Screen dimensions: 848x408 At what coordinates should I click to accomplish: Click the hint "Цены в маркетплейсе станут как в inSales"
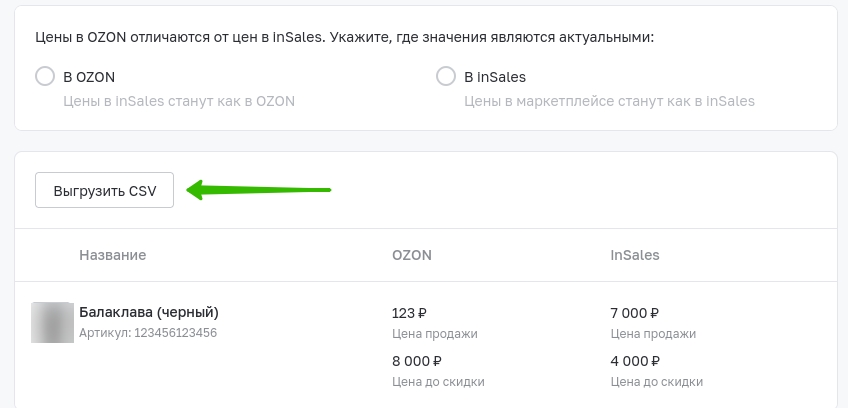pyautogui.click(x=610, y=101)
